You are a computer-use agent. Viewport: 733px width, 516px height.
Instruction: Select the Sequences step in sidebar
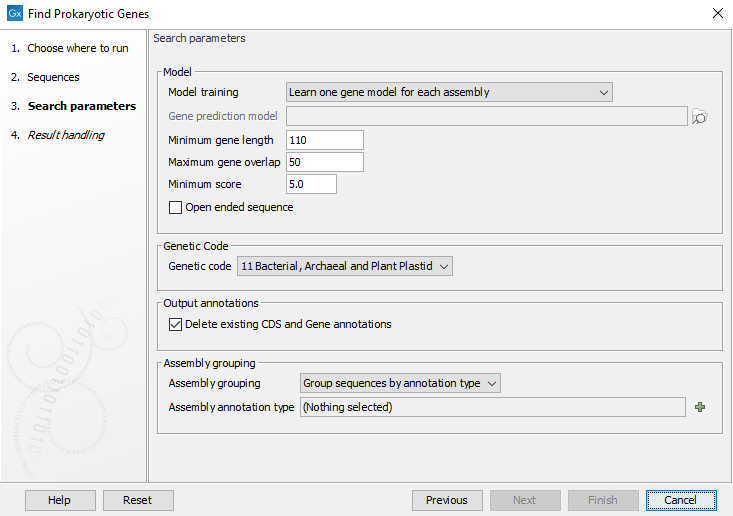[x=53, y=77]
